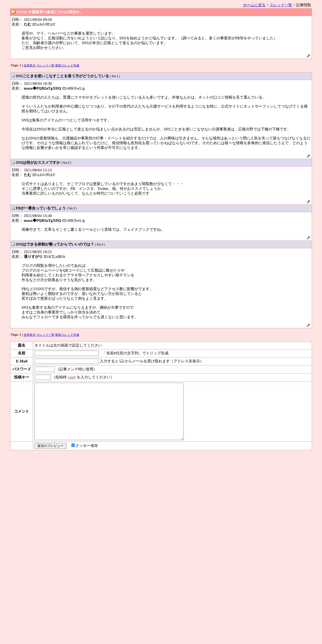Click poster name 通りすがり
Screen dimensions: 322x644
pos(33,257)
